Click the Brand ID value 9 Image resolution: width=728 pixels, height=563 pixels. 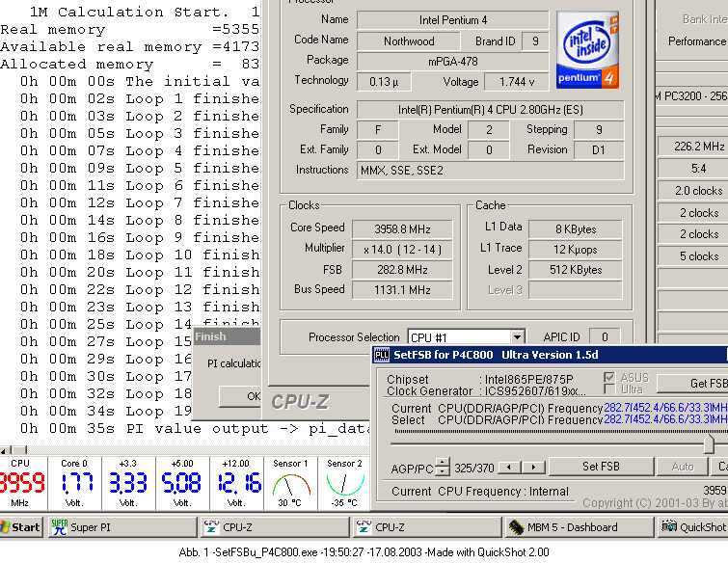(x=535, y=41)
